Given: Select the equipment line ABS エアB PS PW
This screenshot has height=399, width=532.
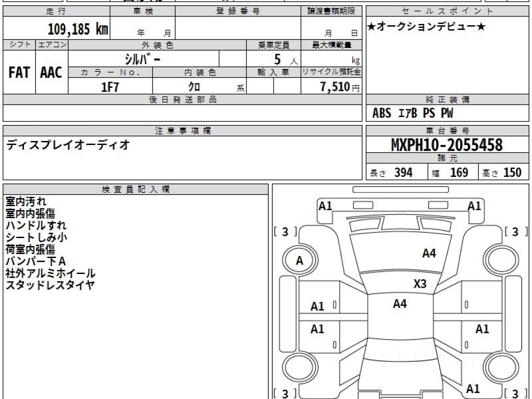Looking at the screenshot, I should pyautogui.click(x=413, y=113).
